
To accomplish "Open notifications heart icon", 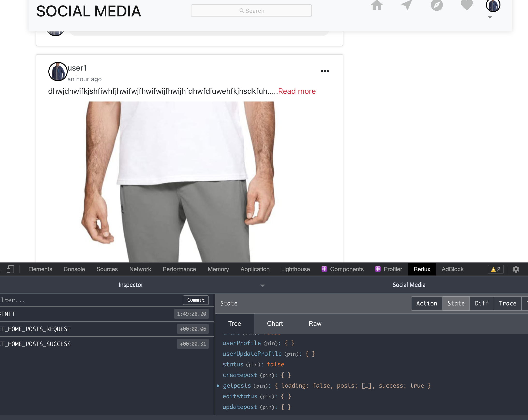I will tap(467, 5).
